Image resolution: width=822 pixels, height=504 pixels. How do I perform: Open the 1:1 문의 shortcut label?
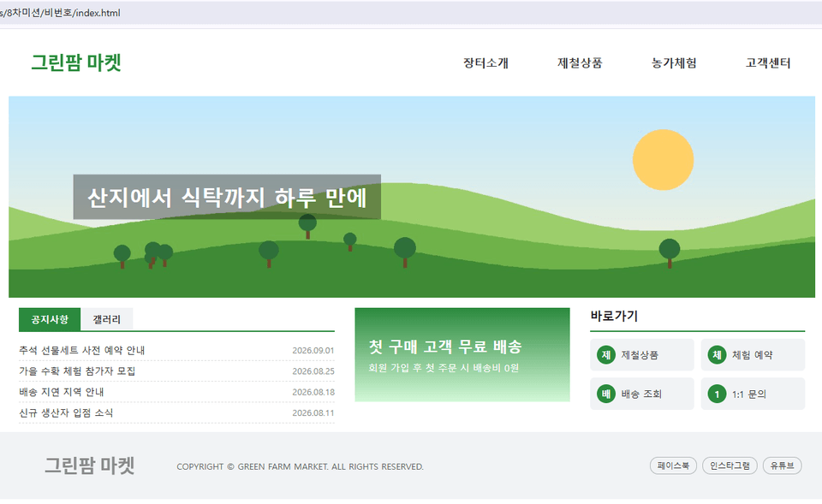tap(749, 394)
